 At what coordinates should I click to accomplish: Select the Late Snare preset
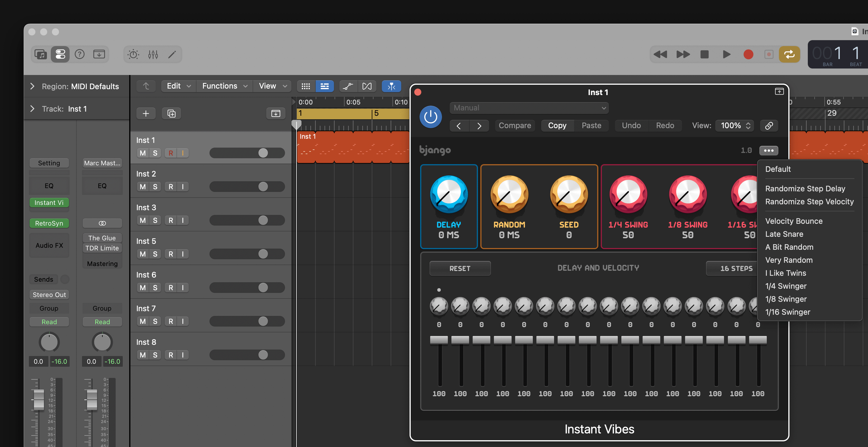pyautogui.click(x=785, y=234)
